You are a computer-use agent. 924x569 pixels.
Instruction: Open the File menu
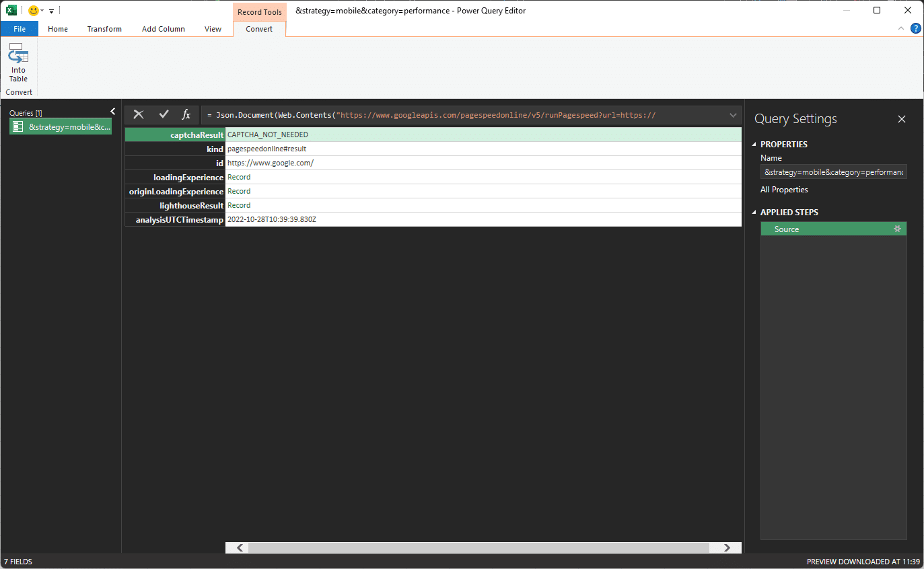click(20, 29)
